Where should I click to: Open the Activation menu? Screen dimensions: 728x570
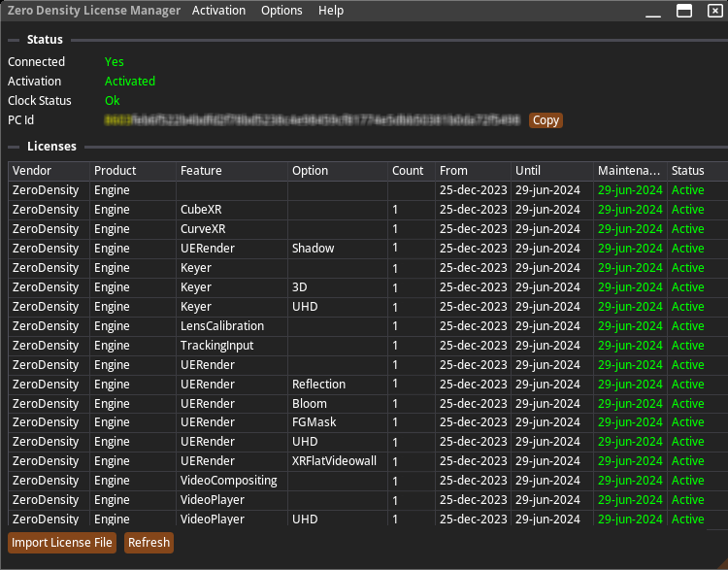(x=218, y=11)
